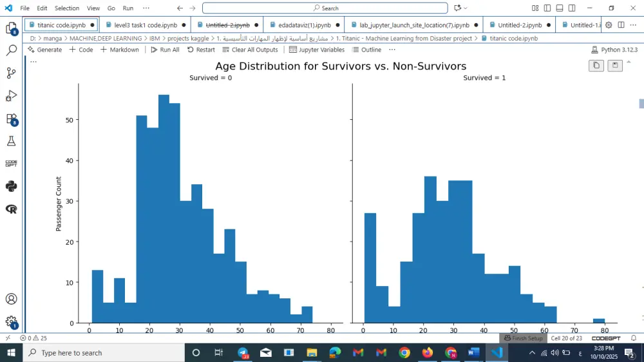The image size is (644, 362).
Task: Open the Source Control view
Action: tap(11, 73)
